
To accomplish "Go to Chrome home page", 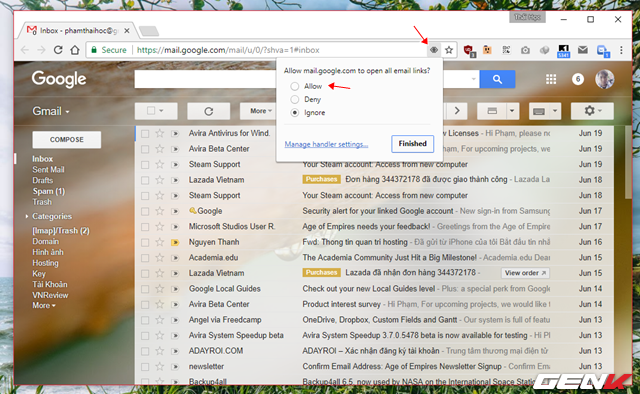I will [x=75, y=50].
